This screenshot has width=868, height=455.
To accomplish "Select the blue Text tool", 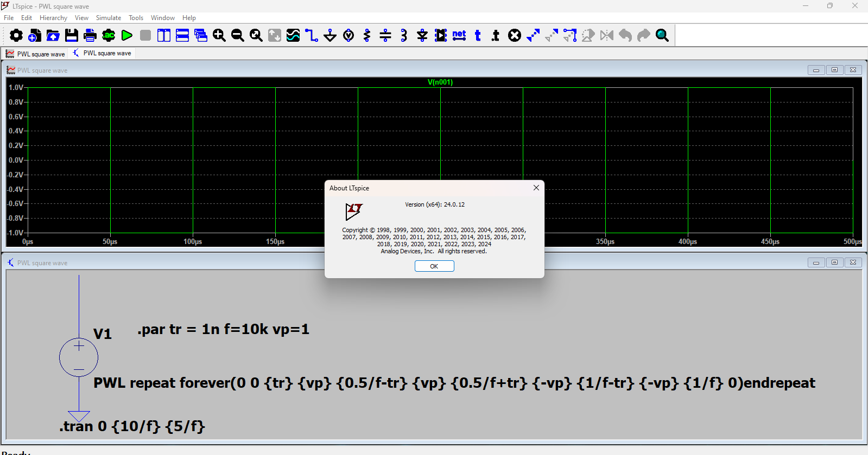I will (478, 35).
